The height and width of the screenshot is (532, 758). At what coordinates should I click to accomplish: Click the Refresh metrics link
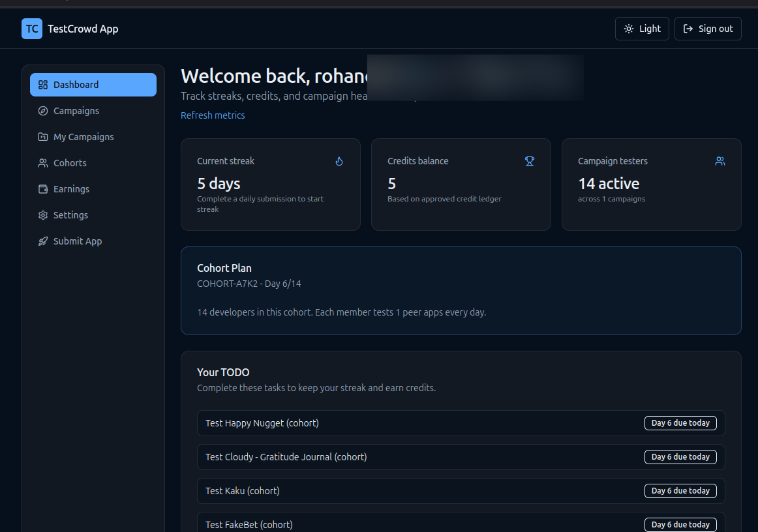(213, 115)
